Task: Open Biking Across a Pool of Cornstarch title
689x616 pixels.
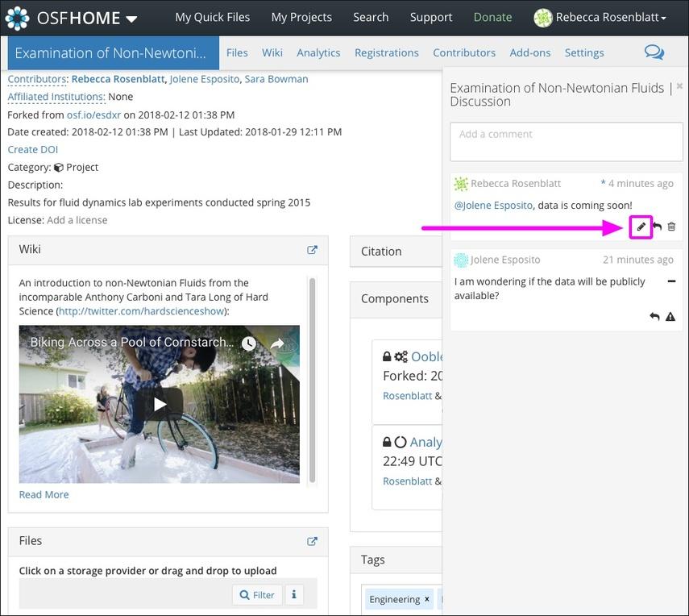Action: click(132, 342)
